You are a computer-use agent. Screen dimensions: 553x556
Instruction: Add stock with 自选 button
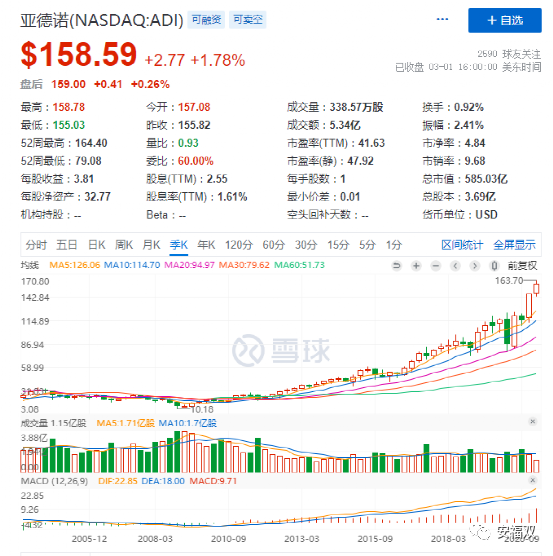pyautogui.click(x=505, y=20)
